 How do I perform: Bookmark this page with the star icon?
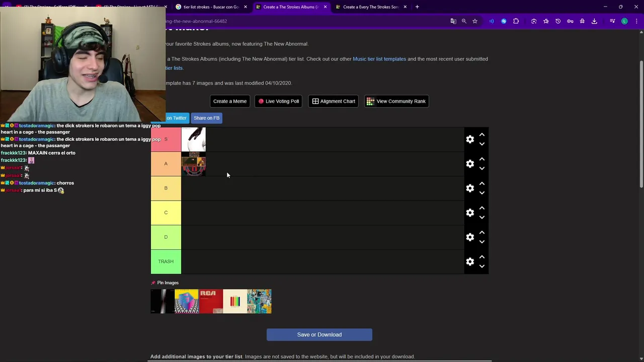474,21
